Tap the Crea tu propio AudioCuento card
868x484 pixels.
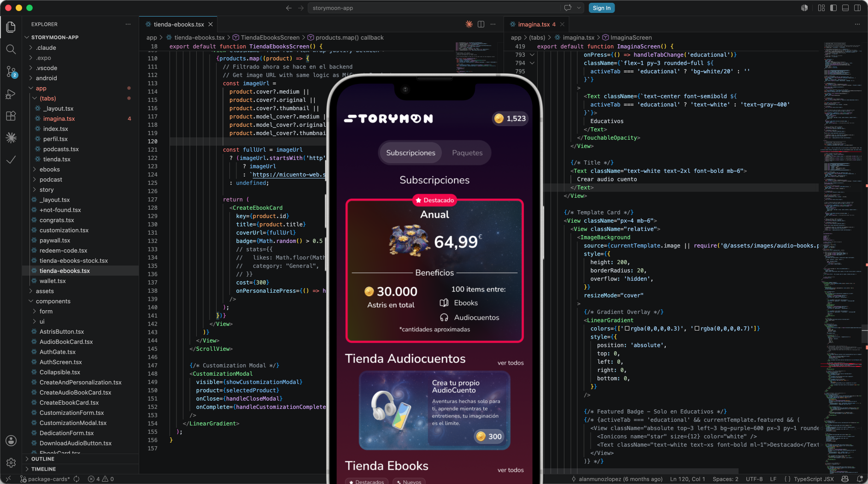(434, 410)
